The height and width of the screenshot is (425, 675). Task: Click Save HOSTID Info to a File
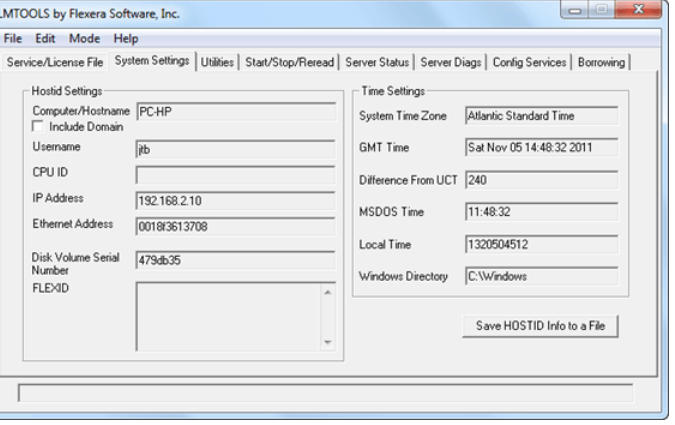tap(541, 326)
